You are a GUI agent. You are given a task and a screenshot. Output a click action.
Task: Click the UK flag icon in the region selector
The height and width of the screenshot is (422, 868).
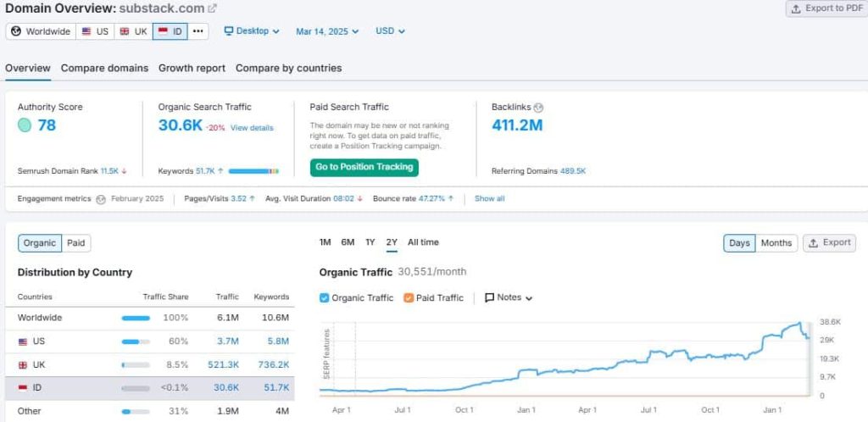pyautogui.click(x=125, y=31)
